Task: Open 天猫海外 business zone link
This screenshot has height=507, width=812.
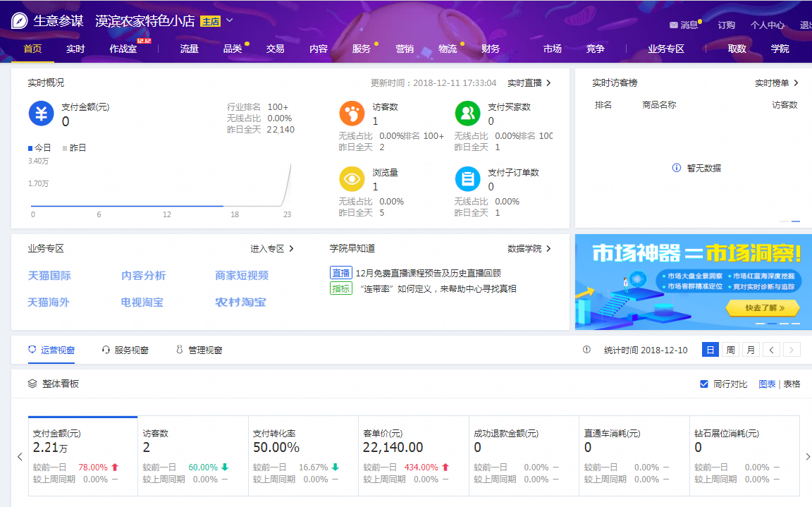Action: (48, 302)
